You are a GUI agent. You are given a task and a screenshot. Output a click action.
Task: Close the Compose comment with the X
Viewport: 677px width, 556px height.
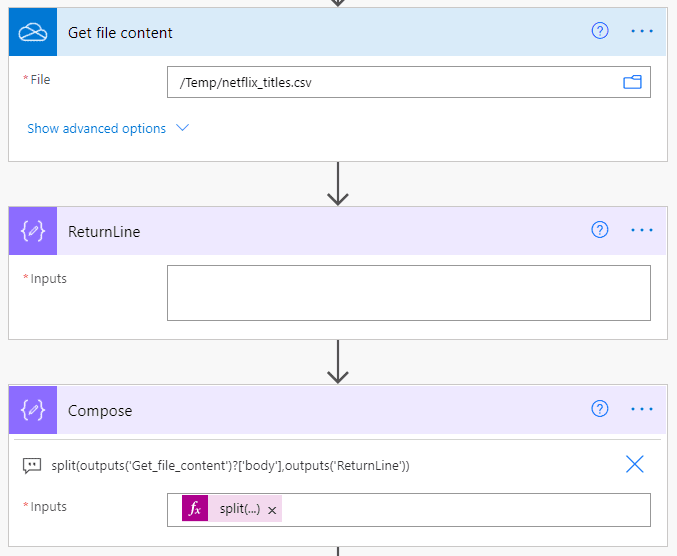(634, 464)
